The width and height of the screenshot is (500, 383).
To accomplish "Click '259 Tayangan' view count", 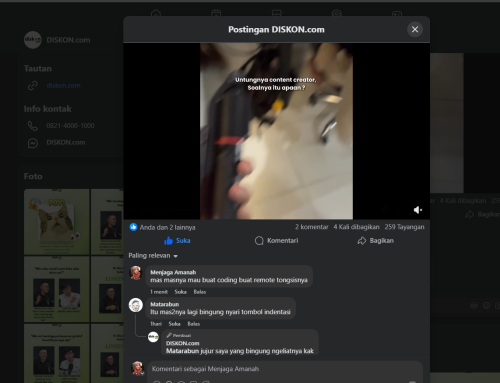I will click(x=404, y=227).
